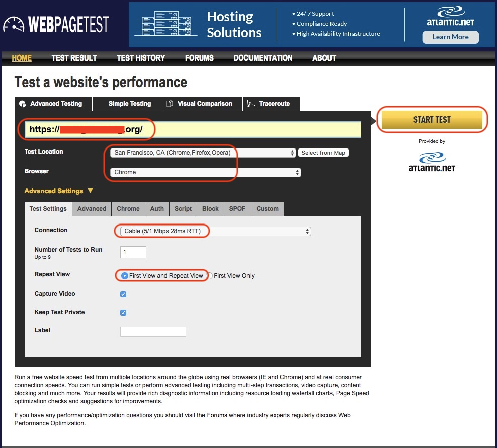Screen dimensions: 497x448
Task: Expand the Connection dropdown for Cable
Action: (215, 231)
